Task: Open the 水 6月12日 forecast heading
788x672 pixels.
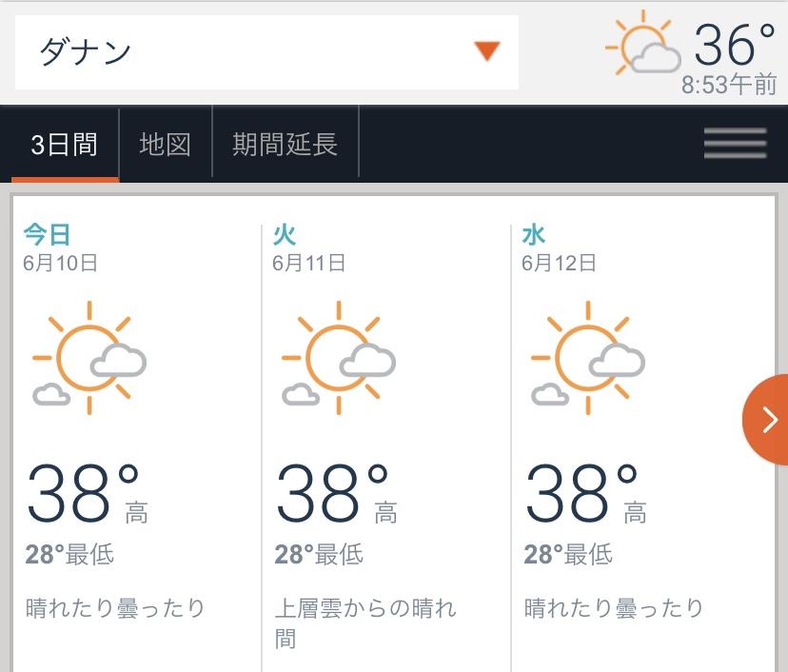Action: coord(559,248)
